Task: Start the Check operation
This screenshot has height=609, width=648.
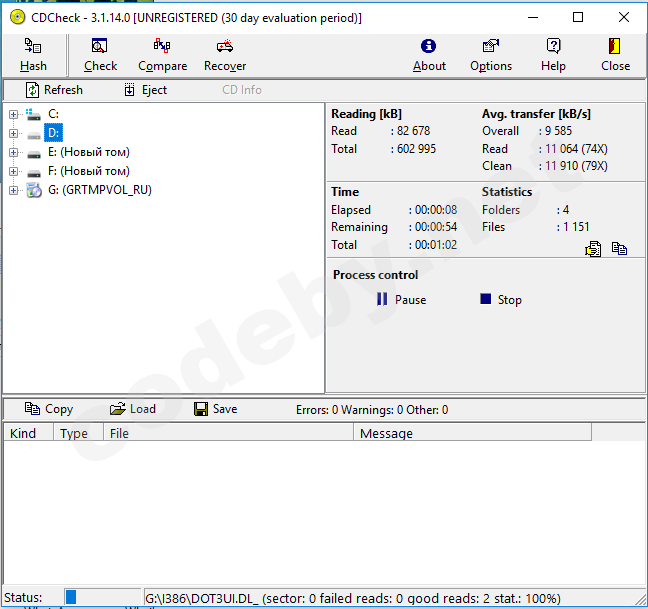Action: [100, 55]
